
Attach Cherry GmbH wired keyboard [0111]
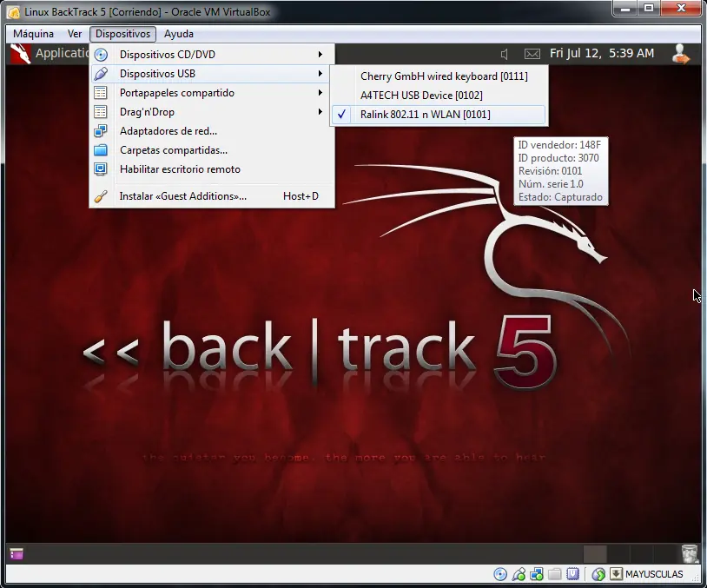point(439,76)
